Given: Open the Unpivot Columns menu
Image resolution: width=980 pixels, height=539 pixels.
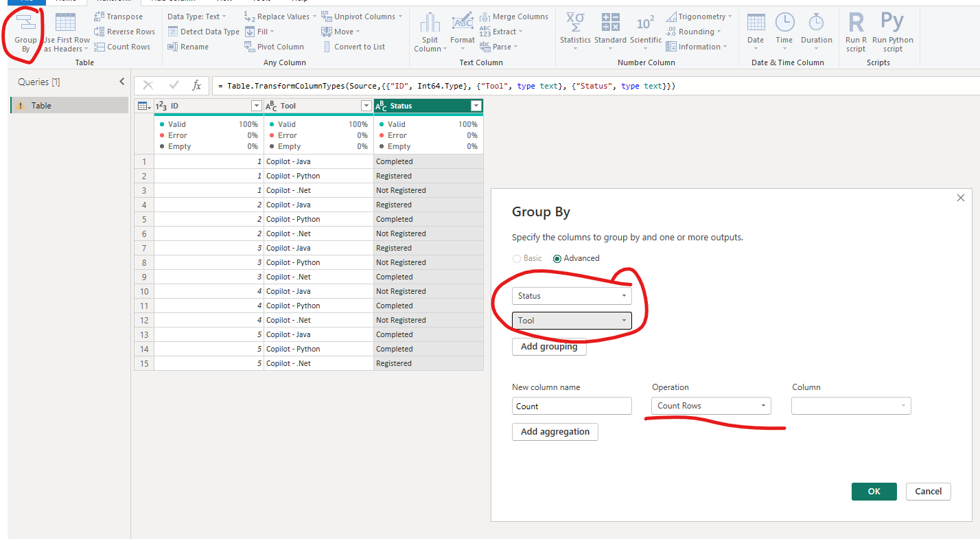Looking at the screenshot, I should pos(361,16).
